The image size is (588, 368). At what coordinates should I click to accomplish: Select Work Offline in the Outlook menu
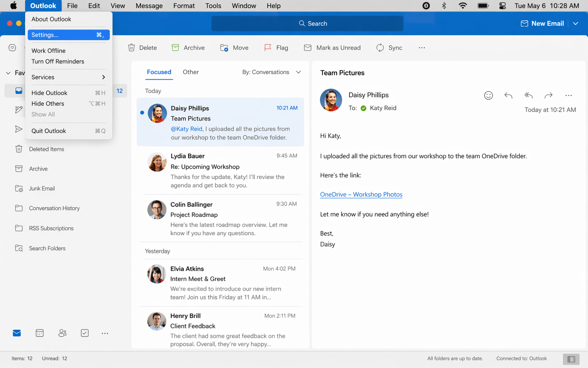coord(49,51)
